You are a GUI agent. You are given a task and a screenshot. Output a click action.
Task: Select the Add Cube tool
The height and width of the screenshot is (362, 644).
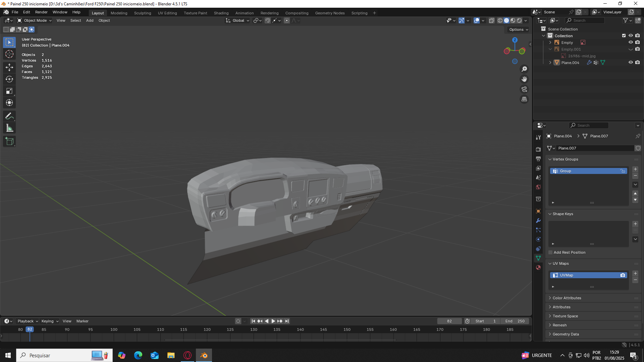click(9, 141)
